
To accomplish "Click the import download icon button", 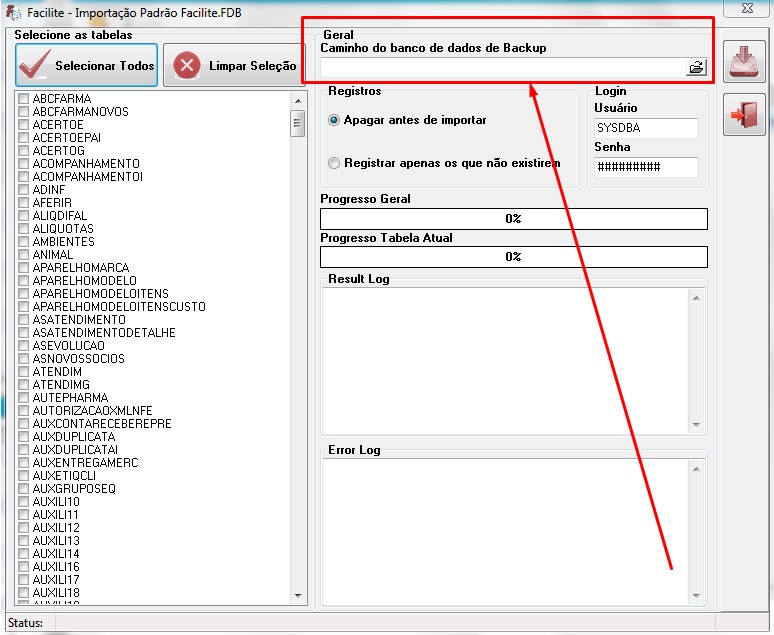I will (744, 62).
